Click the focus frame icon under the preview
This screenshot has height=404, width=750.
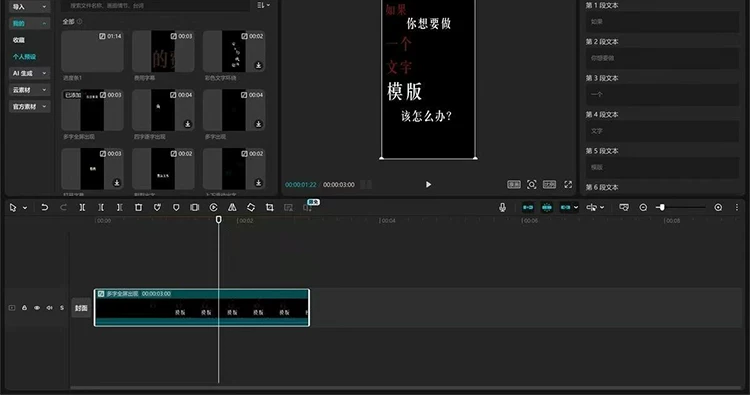coord(531,185)
